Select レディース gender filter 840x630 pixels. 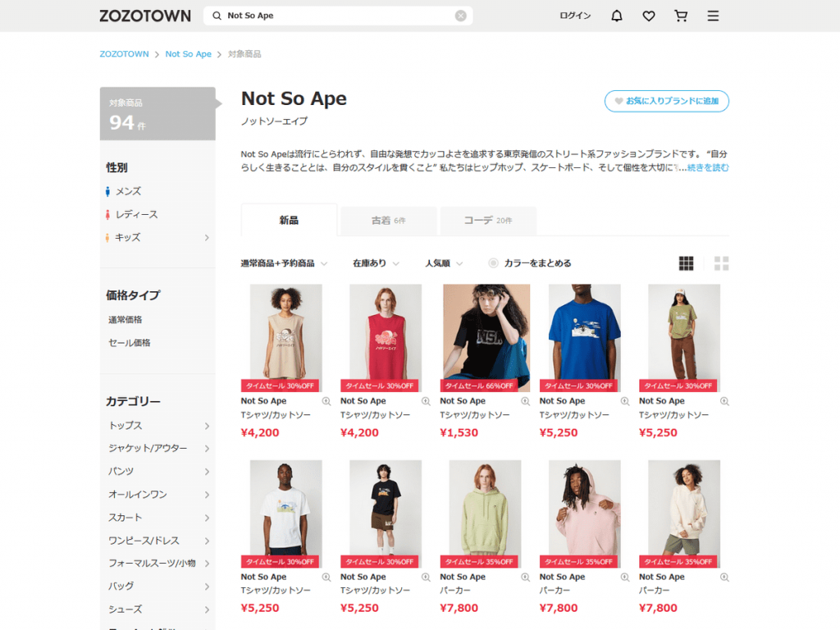pyautogui.click(x=132, y=214)
